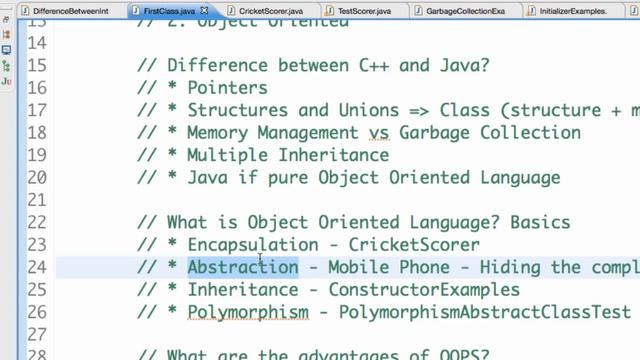Open the CricketScorer.java tab
The image size is (640, 360).
coord(271,11)
